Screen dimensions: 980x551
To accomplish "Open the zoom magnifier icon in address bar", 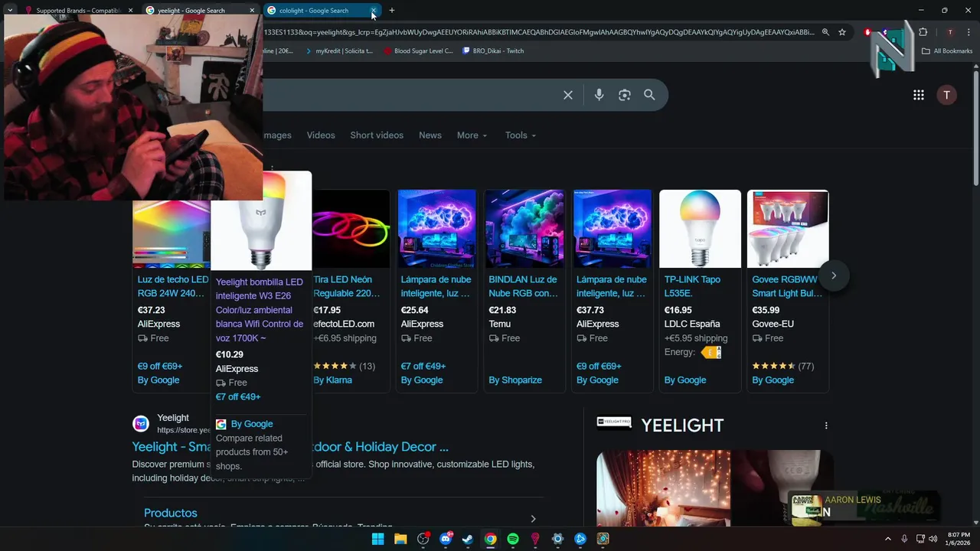I will pyautogui.click(x=825, y=32).
